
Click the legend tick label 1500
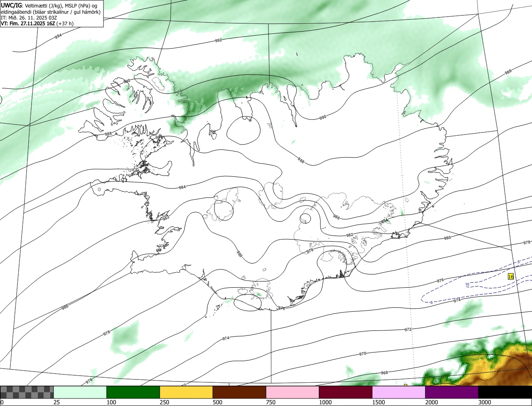[x=379, y=402]
